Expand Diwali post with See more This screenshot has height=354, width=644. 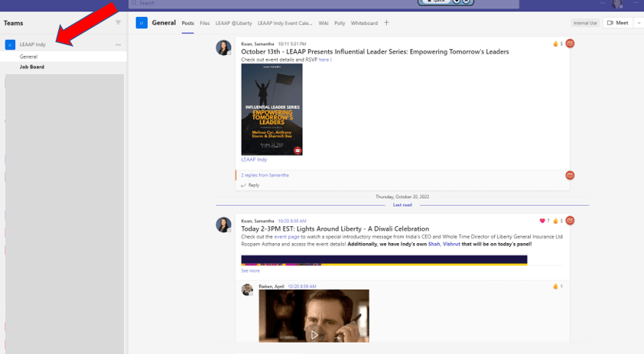tap(251, 271)
